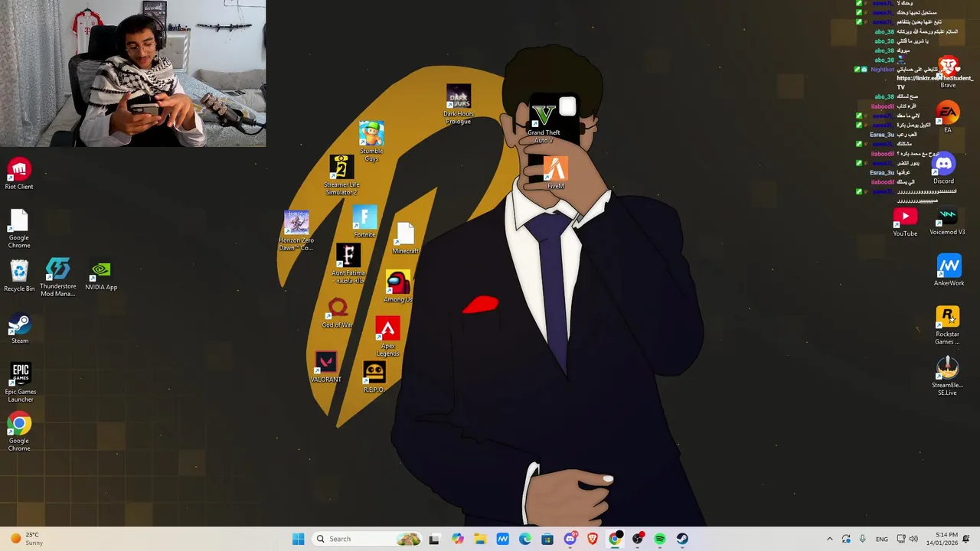Open AnkerWork from the taskbar

coord(502,539)
